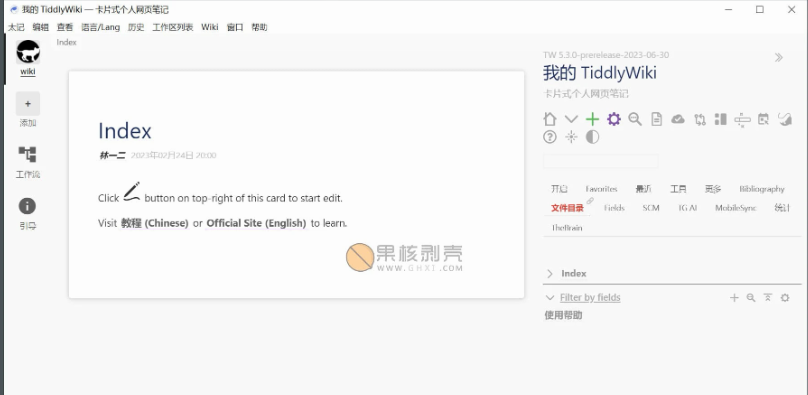Image resolution: width=808 pixels, height=395 pixels.
Task: Click the 使用帮助 link
Action: click(563, 315)
